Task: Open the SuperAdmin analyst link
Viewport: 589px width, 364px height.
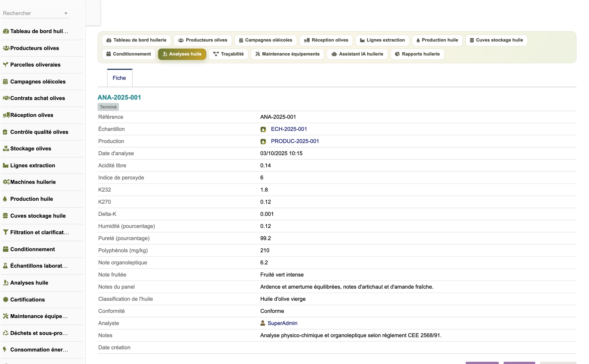Action: pyautogui.click(x=282, y=323)
